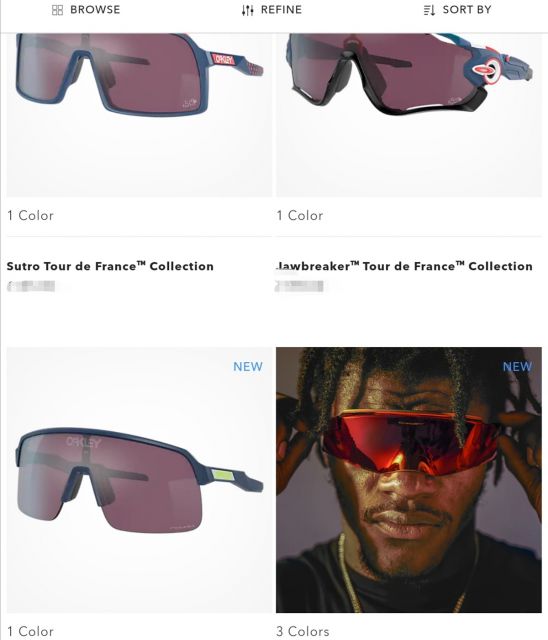Image resolution: width=548 pixels, height=640 pixels.
Task: Select the Jawbreaker Tour de France Collection title
Action: [404, 266]
